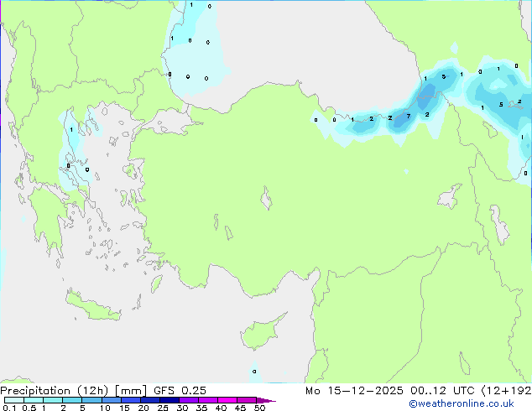Viewport: 532px width, 411px height.
Task: Click the 45–50 mm legend color swatch
Action: (x=247, y=400)
